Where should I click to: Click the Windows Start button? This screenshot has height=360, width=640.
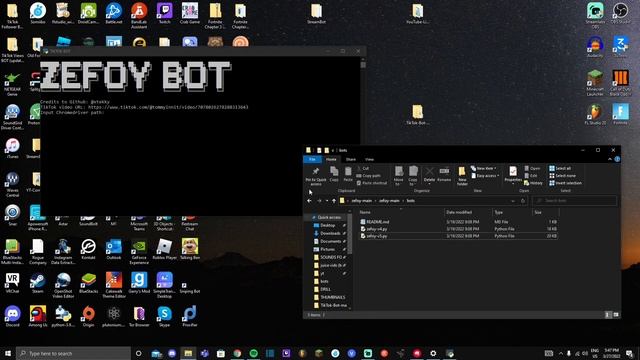coord(7,353)
